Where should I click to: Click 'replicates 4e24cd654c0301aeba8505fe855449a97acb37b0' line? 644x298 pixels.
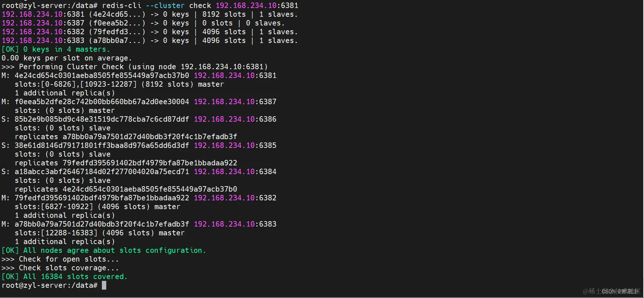pyautogui.click(x=126, y=189)
